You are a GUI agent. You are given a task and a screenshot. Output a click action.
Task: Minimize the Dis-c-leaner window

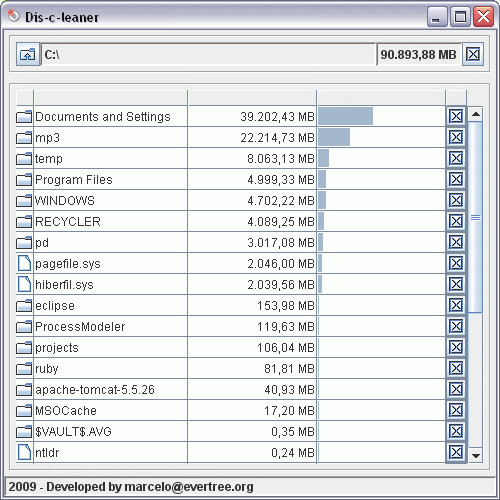coord(437,17)
